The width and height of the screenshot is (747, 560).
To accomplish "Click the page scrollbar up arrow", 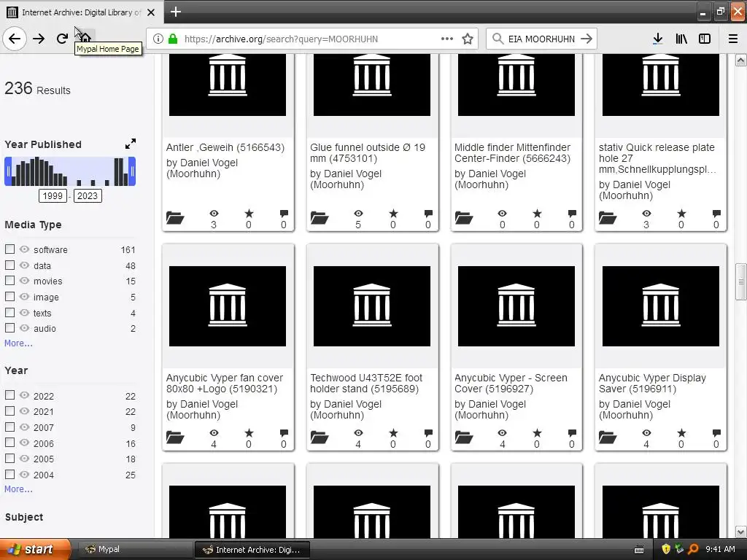I will pyautogui.click(x=741, y=60).
